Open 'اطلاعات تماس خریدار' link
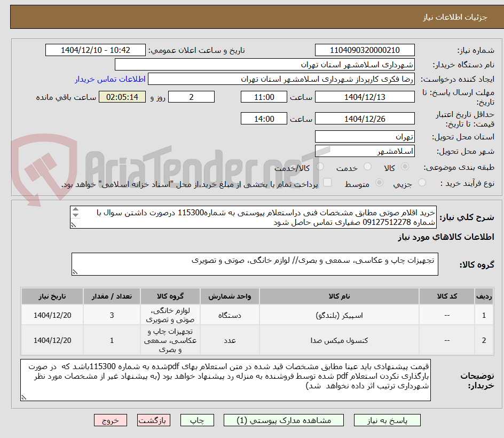 click(x=110, y=79)
